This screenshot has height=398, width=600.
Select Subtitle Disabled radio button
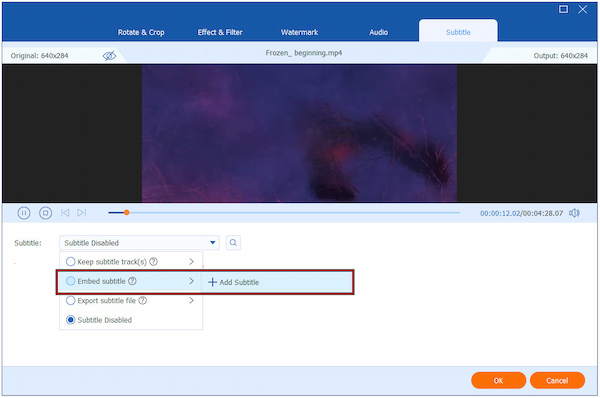pyautogui.click(x=70, y=320)
